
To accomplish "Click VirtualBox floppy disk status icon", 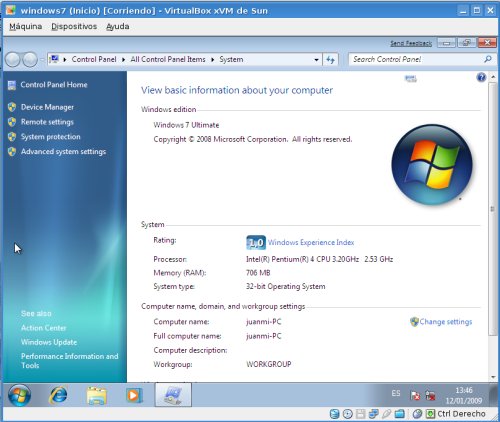I will click(360, 414).
